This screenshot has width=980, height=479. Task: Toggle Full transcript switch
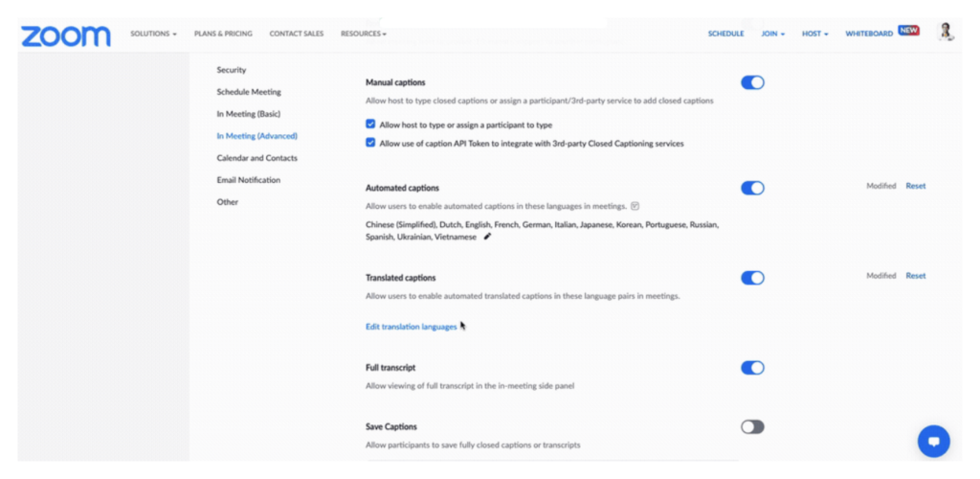[752, 368]
